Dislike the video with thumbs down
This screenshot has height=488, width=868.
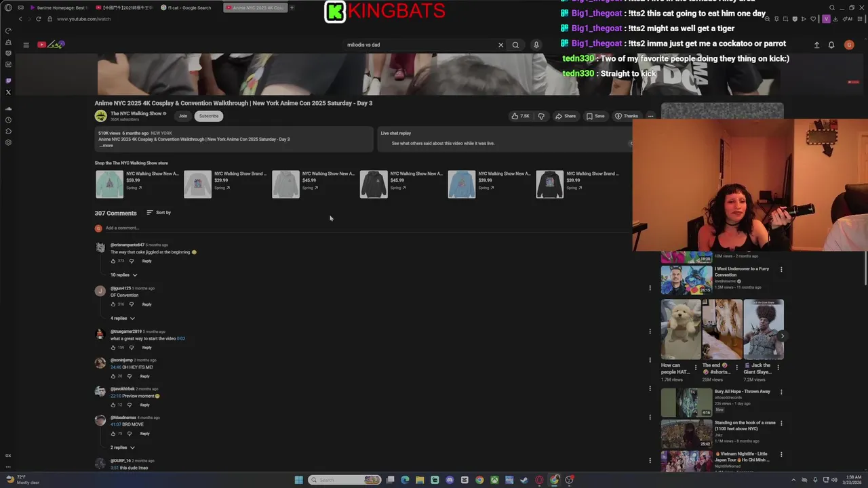[541, 116]
